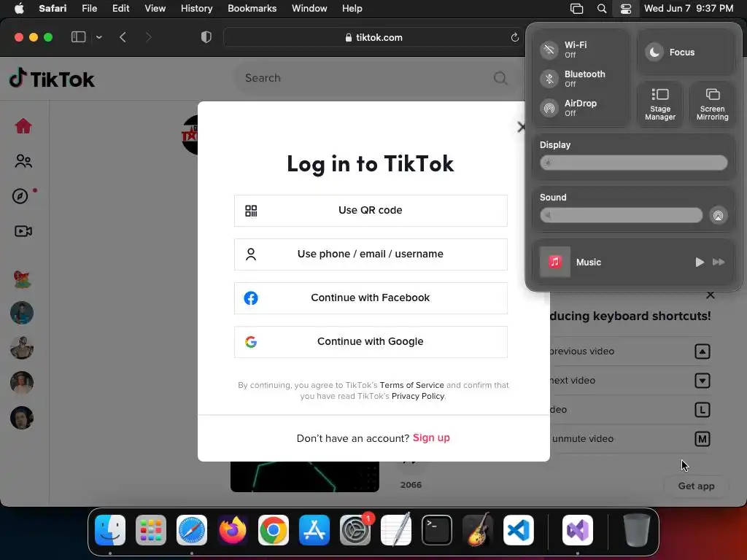Toggle Wi-Fi on
Image resolution: width=747 pixels, height=560 pixels.
click(x=549, y=50)
